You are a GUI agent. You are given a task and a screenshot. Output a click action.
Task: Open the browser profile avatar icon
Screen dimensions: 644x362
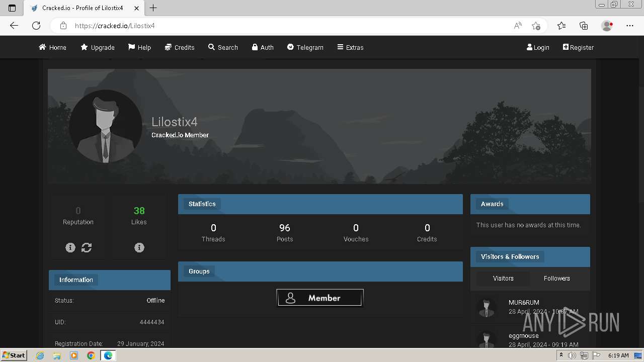tap(607, 26)
